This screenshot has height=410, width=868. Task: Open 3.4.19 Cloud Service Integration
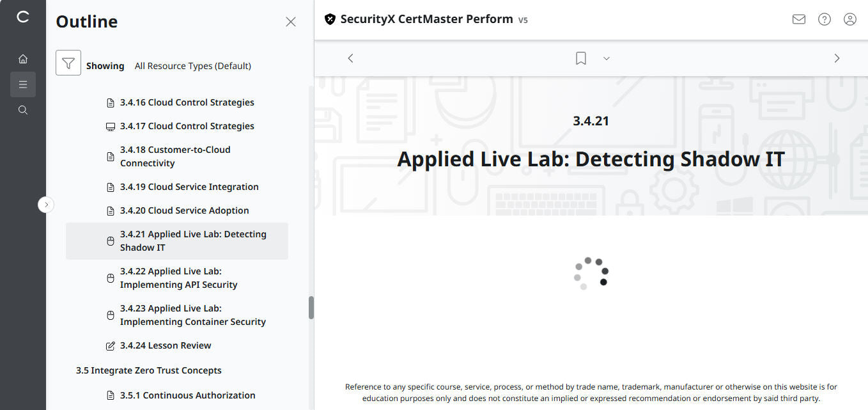pyautogui.click(x=189, y=187)
